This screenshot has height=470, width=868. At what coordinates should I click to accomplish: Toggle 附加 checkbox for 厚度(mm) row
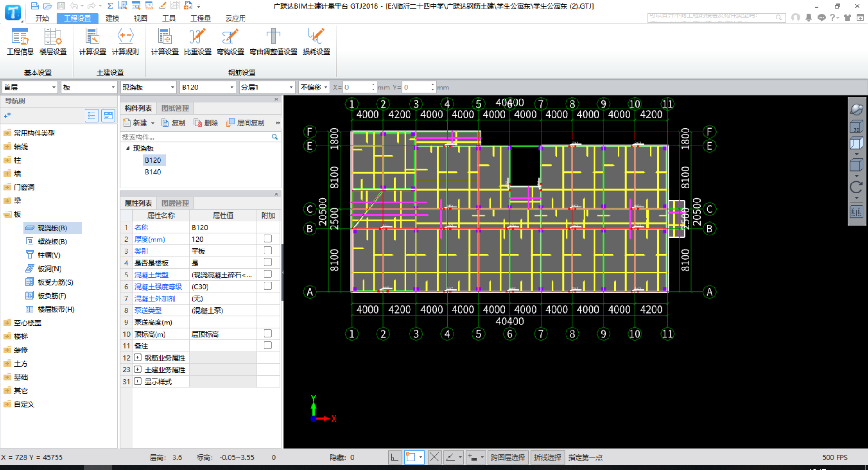tap(268, 239)
